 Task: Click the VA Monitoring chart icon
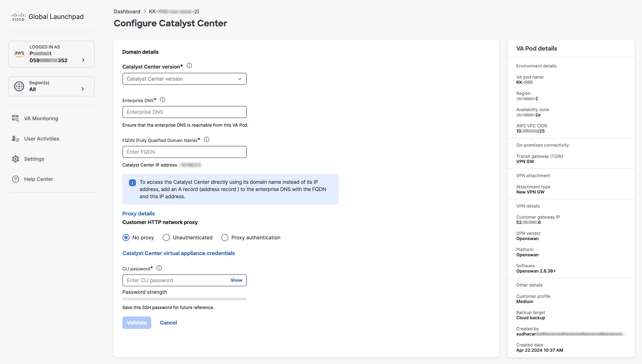[x=15, y=119]
